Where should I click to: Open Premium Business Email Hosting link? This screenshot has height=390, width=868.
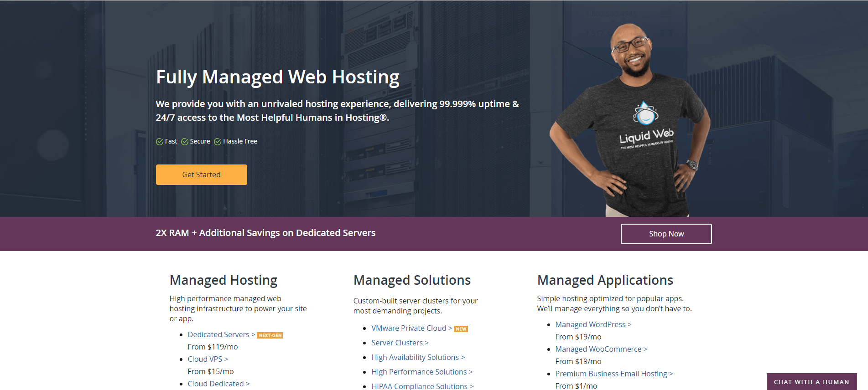(614, 374)
